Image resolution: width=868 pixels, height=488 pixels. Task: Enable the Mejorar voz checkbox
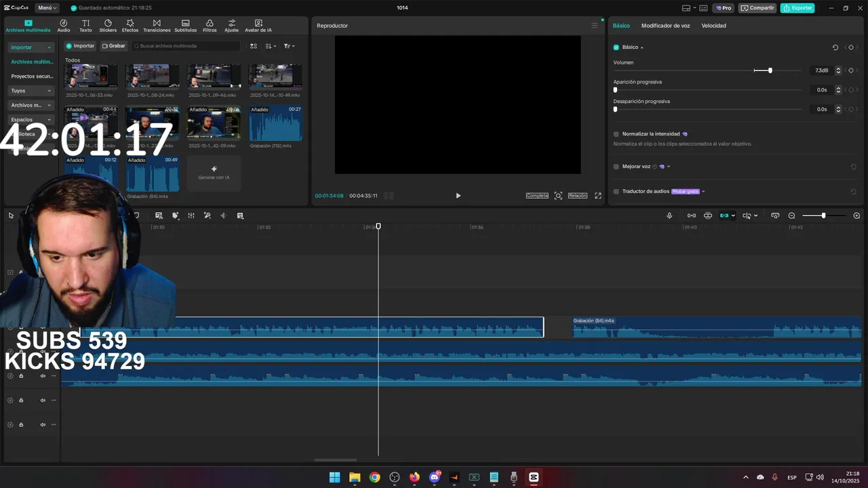(x=616, y=167)
